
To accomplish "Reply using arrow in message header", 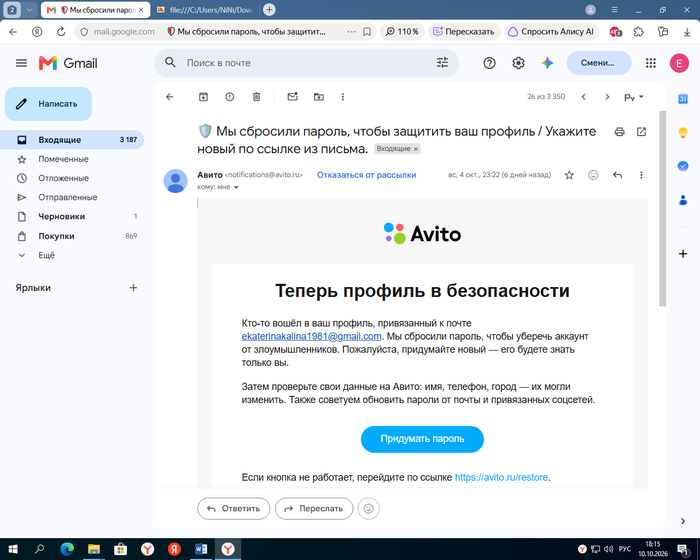I will (617, 175).
